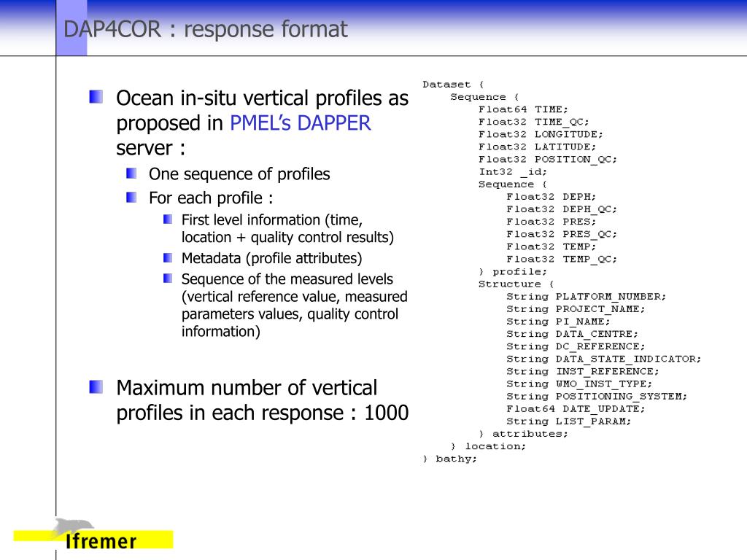The image size is (747, 560).
Task: Click the 'String DATA_STATE_INDICATOR;' code line
Action: (603, 359)
